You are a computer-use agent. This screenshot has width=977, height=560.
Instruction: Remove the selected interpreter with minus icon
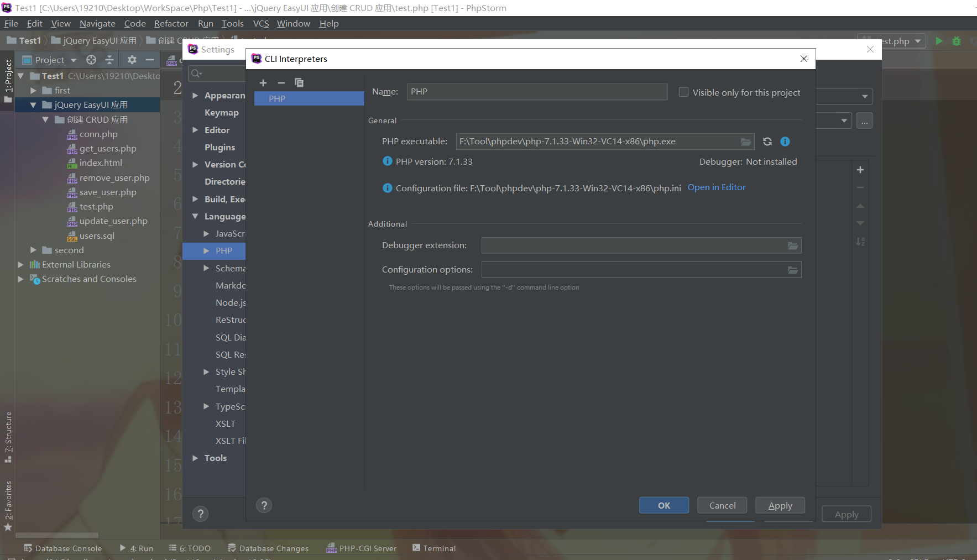(281, 83)
